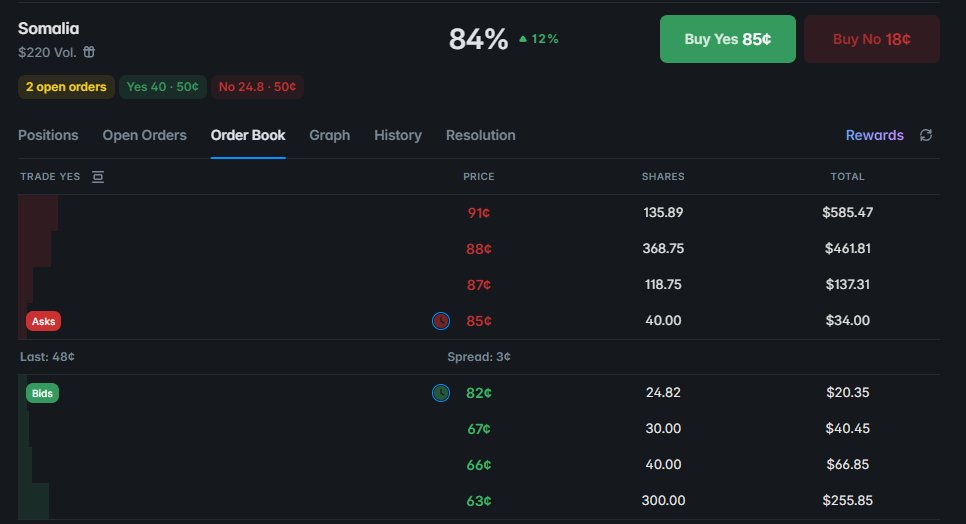This screenshot has height=524, width=966.
Task: Click the 118.75 shares value
Action: click(663, 284)
